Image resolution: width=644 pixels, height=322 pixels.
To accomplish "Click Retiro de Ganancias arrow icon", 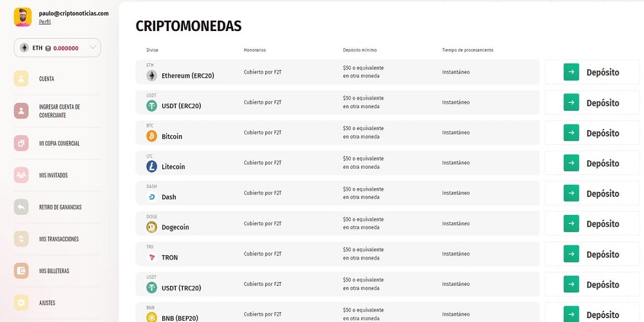I will point(21,207).
